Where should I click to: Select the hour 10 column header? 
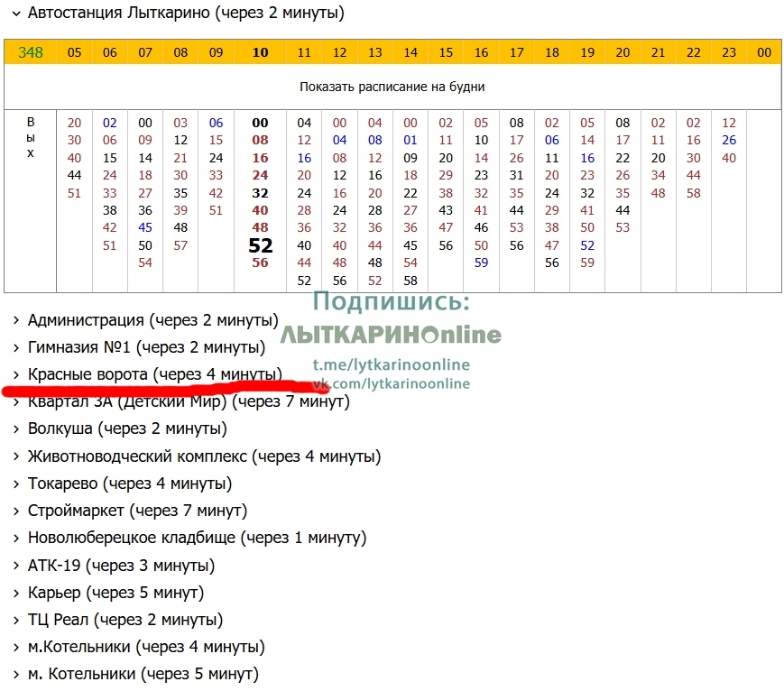pos(260,52)
